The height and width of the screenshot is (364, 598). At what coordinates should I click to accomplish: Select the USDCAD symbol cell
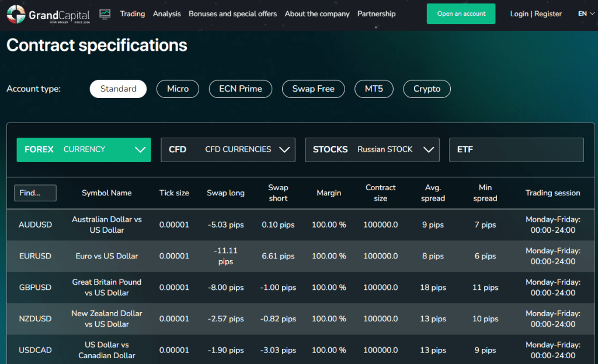(35, 350)
